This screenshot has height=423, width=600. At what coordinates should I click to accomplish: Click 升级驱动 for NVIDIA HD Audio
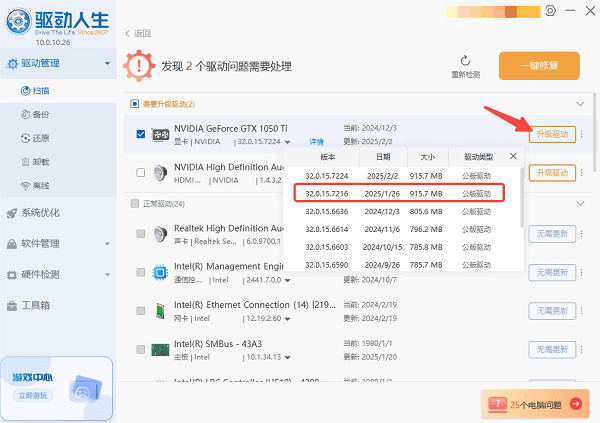pyautogui.click(x=552, y=173)
